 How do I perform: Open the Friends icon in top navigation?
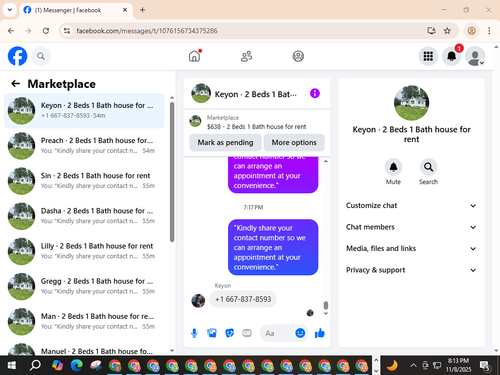click(246, 56)
